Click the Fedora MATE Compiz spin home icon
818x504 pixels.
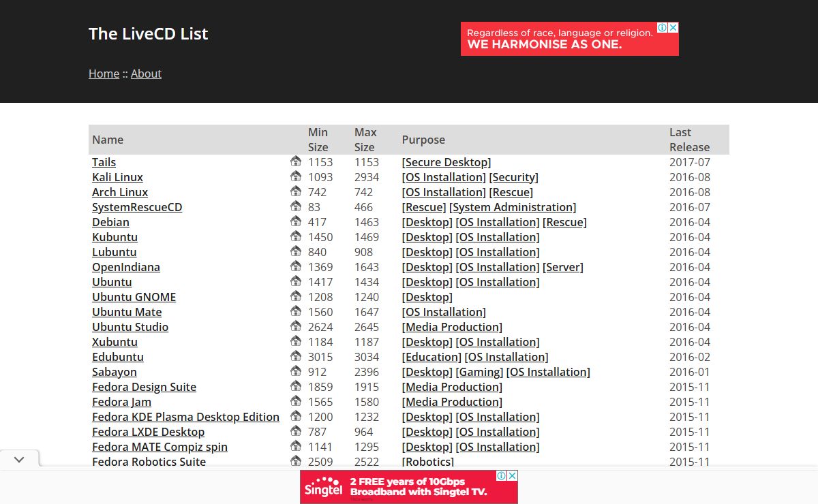(x=296, y=446)
